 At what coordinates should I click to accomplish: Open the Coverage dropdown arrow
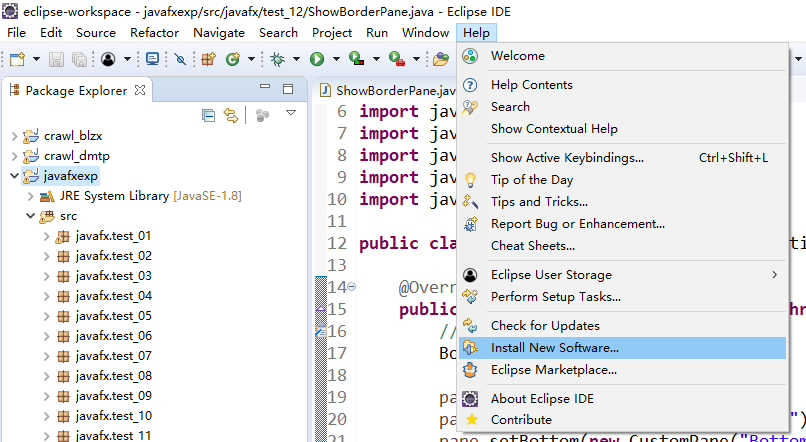pyautogui.click(x=376, y=59)
